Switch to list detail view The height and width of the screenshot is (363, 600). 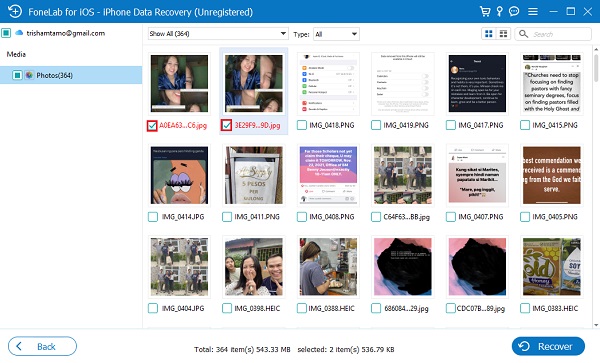(x=503, y=34)
